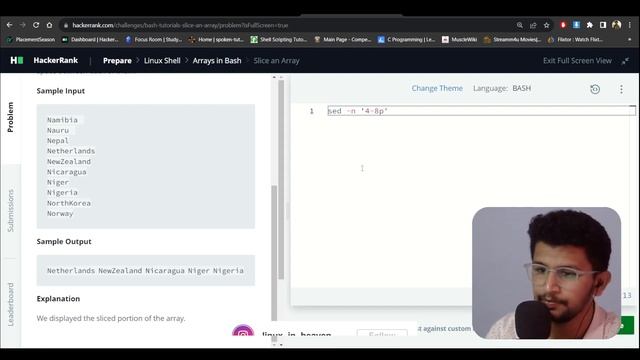
Task: Click the share page icon in address bar
Action: (533, 25)
